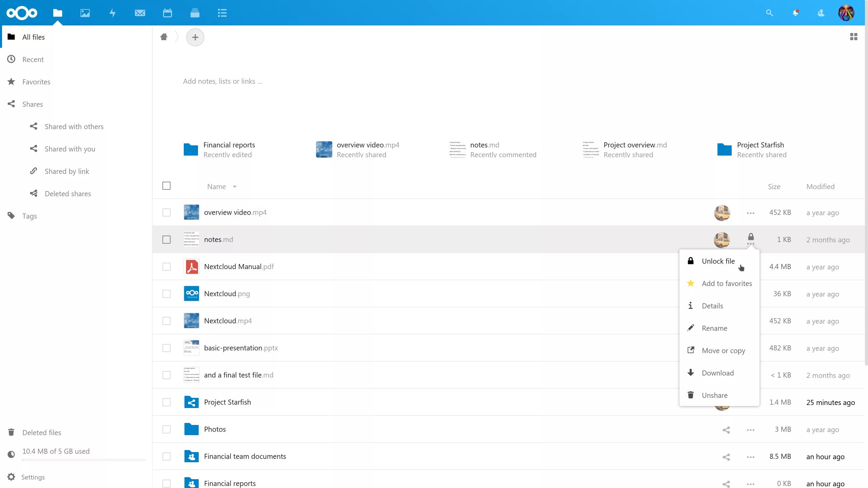
Task: Open the Mail app from top navigation
Action: coord(139,13)
